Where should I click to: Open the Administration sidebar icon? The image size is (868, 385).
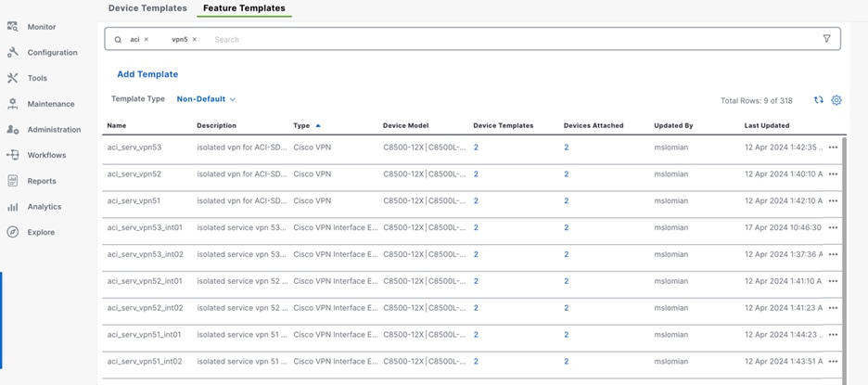coord(13,129)
